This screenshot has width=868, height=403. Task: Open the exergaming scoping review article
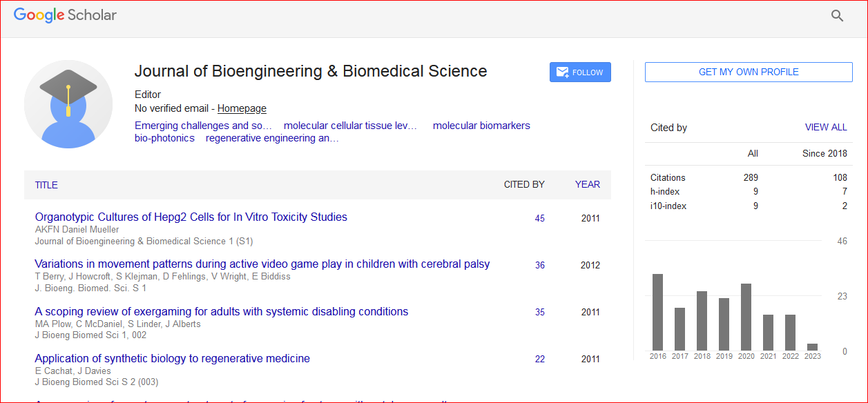click(x=222, y=312)
